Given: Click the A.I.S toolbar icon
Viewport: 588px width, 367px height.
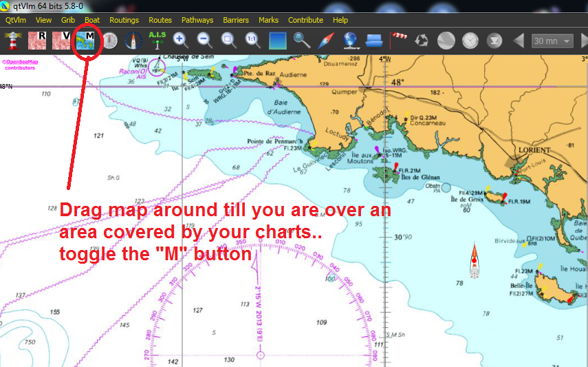Looking at the screenshot, I should click(x=157, y=40).
